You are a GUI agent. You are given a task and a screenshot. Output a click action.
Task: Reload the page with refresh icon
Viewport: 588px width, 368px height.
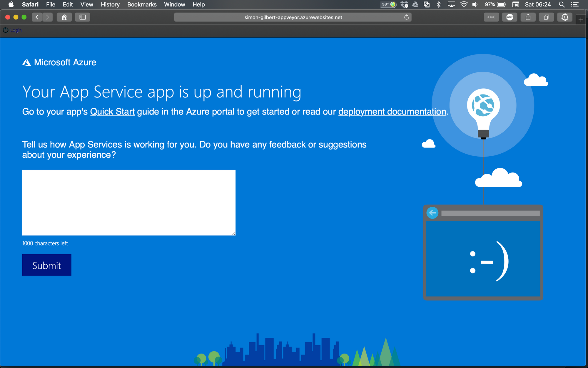click(x=407, y=17)
